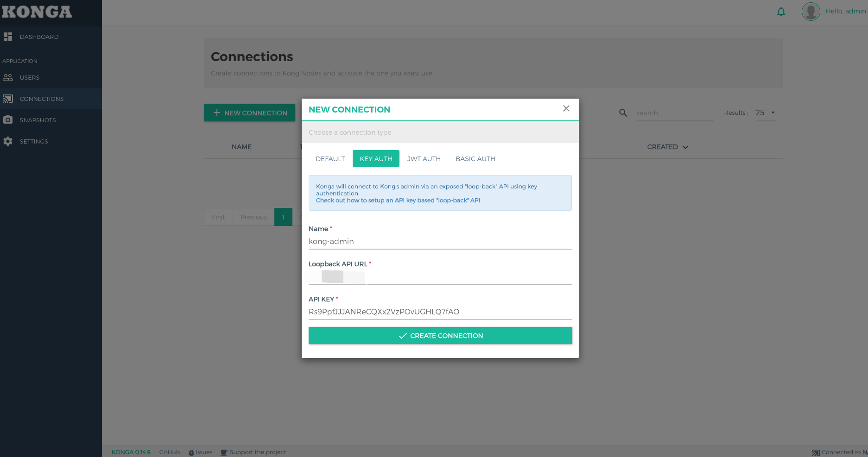Click the KONGA logo

[37, 12]
